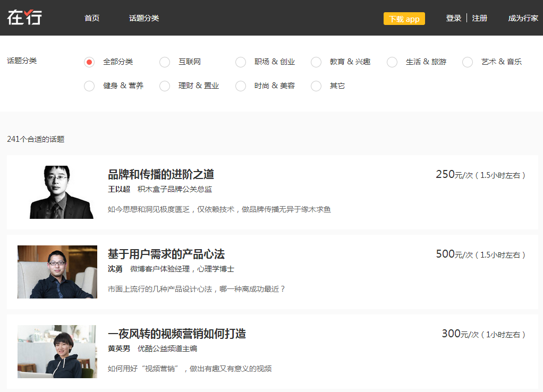Click 王以超's black-and-white profile photo

coord(57,192)
